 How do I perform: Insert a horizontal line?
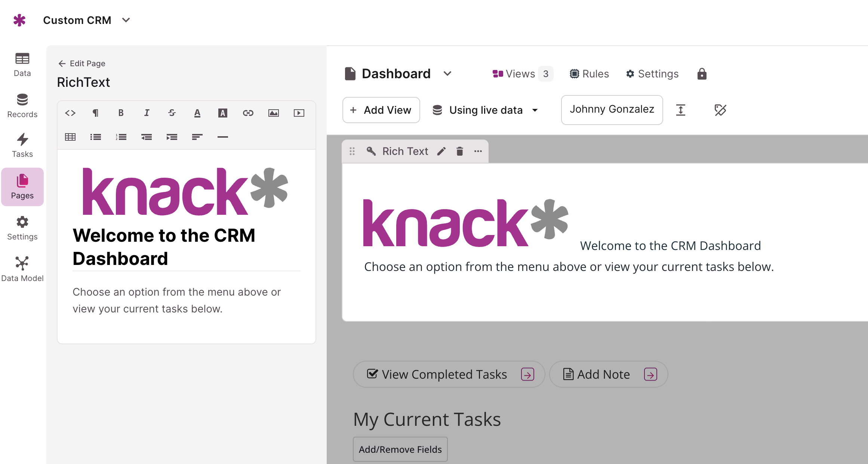coord(223,137)
